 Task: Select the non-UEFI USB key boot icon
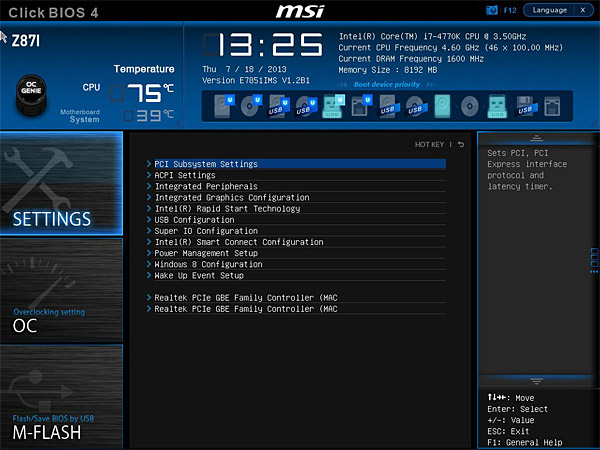pos(497,106)
